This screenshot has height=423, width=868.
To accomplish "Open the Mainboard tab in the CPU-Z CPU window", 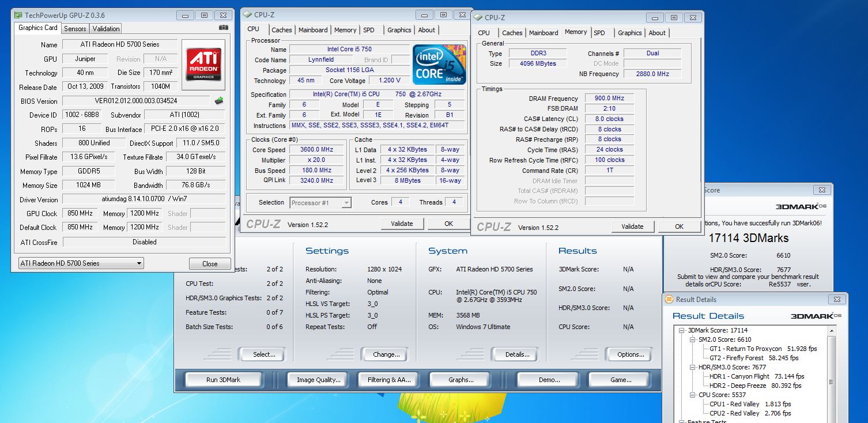I will pos(313,30).
